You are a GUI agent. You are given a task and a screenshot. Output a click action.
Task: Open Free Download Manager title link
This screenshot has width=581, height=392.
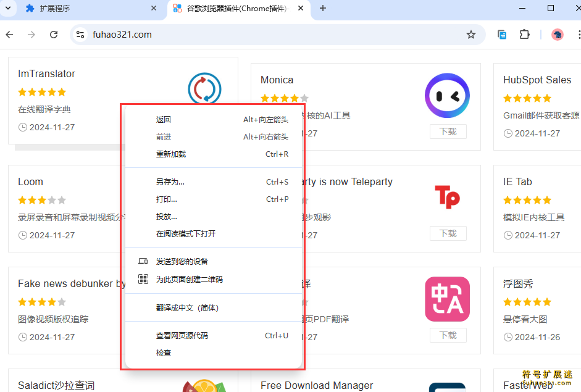pos(317,385)
